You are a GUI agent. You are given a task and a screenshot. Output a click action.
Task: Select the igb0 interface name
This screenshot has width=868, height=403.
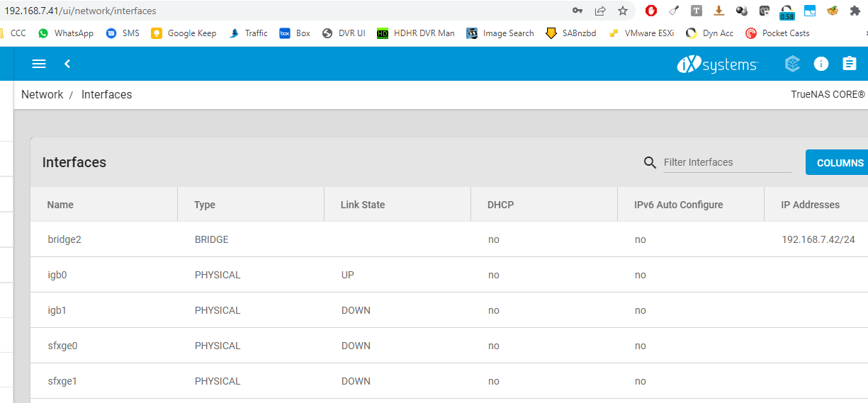[x=57, y=275]
